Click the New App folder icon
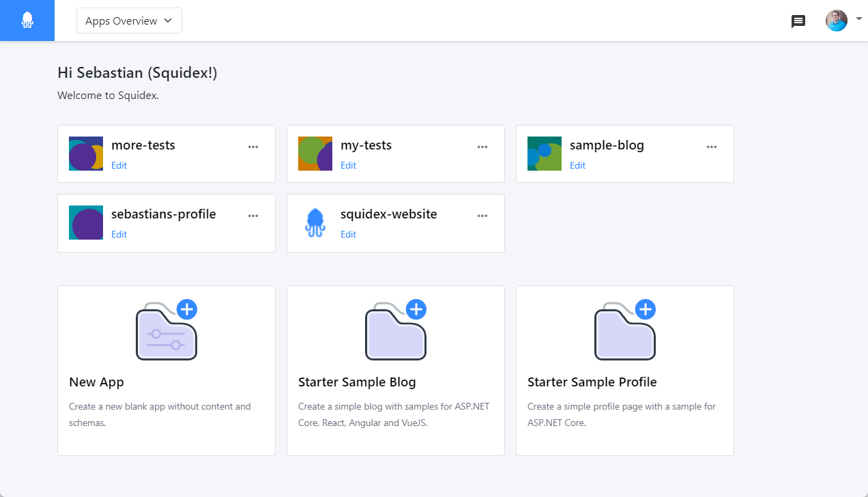This screenshot has height=497, width=868. [x=167, y=330]
